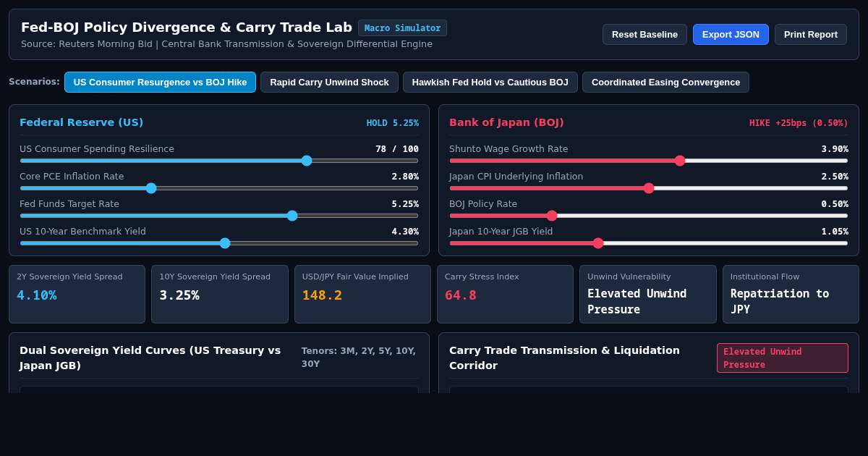
Task: Click the Carry Trade Transmission & Liquidation Corridor heading
Action: click(x=565, y=358)
